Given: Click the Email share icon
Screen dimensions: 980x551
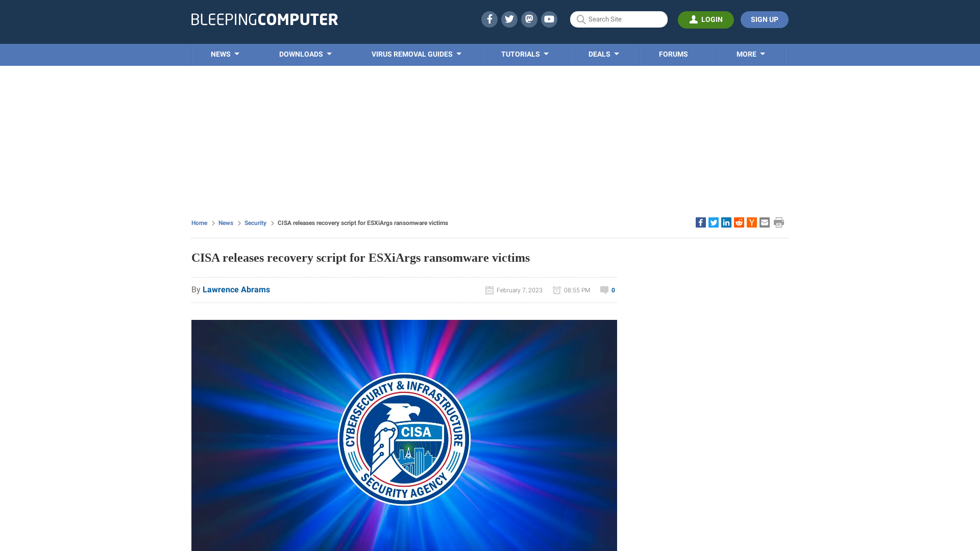Looking at the screenshot, I should (764, 222).
